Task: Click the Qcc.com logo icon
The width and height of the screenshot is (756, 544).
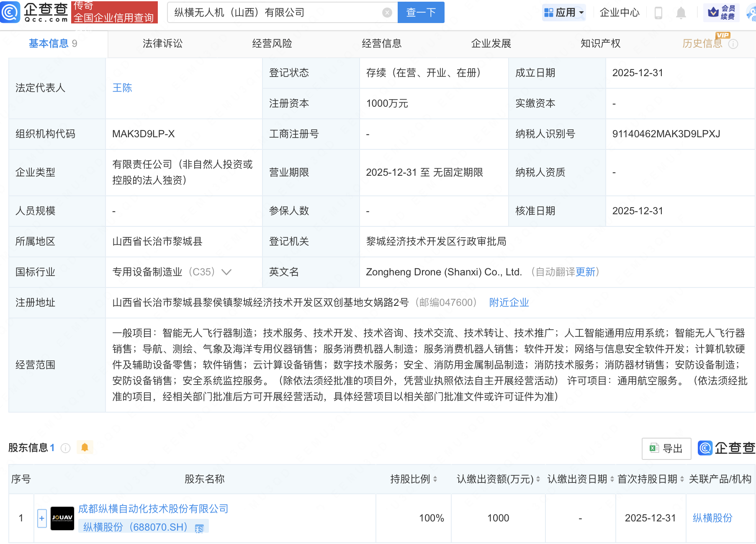Action: click(10, 12)
